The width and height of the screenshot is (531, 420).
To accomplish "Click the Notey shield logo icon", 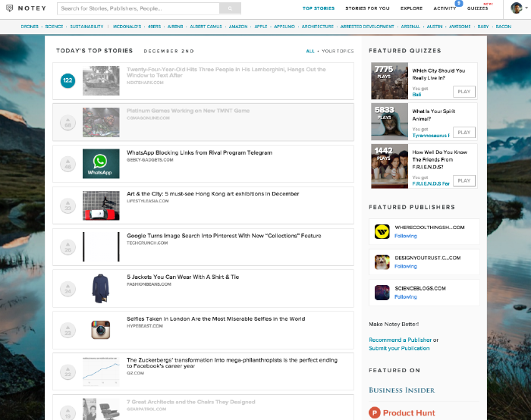I will click(x=10, y=8).
